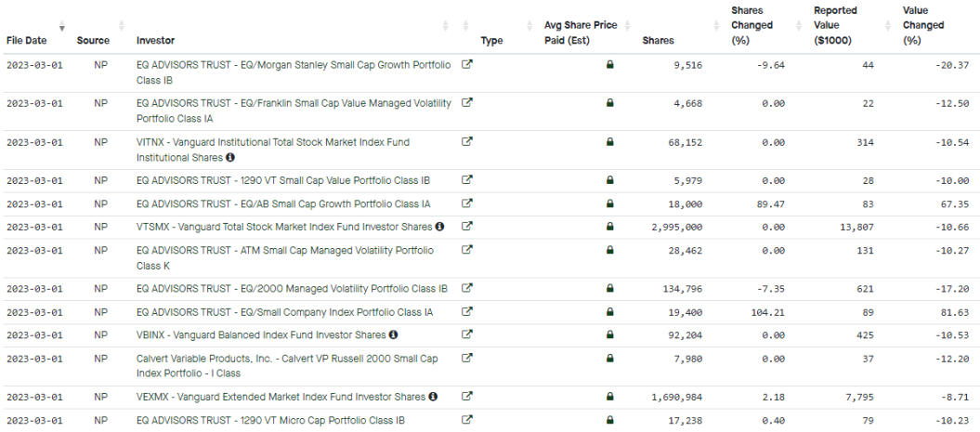Open 1290 VT Micro Cap Portfolio Class IB link

[270, 420]
